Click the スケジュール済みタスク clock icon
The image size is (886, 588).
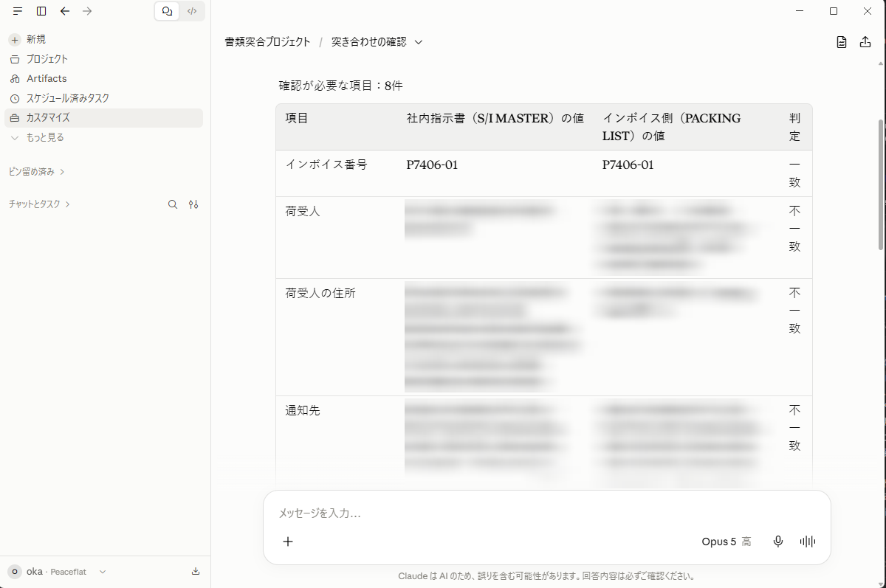[x=15, y=98]
